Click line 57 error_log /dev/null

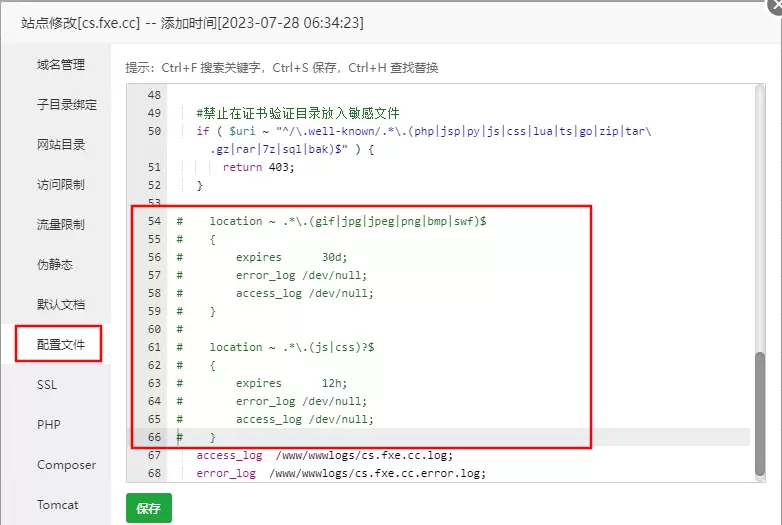301,275
